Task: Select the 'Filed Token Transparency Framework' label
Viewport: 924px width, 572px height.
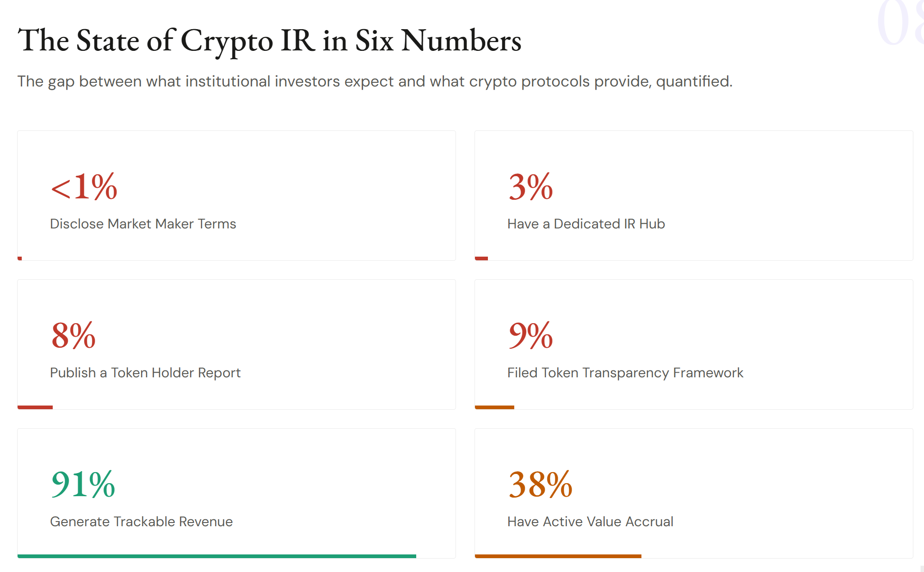Action: [625, 373]
